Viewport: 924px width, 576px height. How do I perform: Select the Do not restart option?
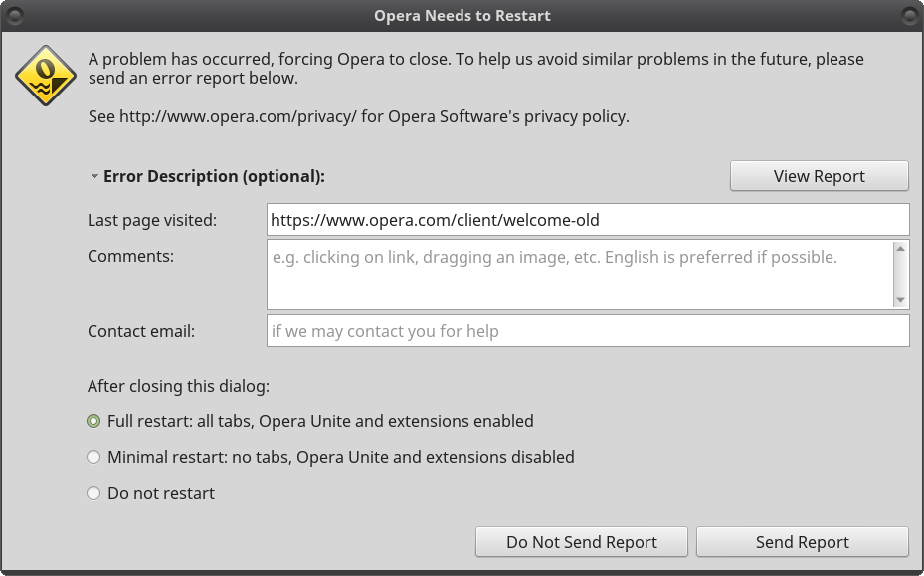pos(93,493)
